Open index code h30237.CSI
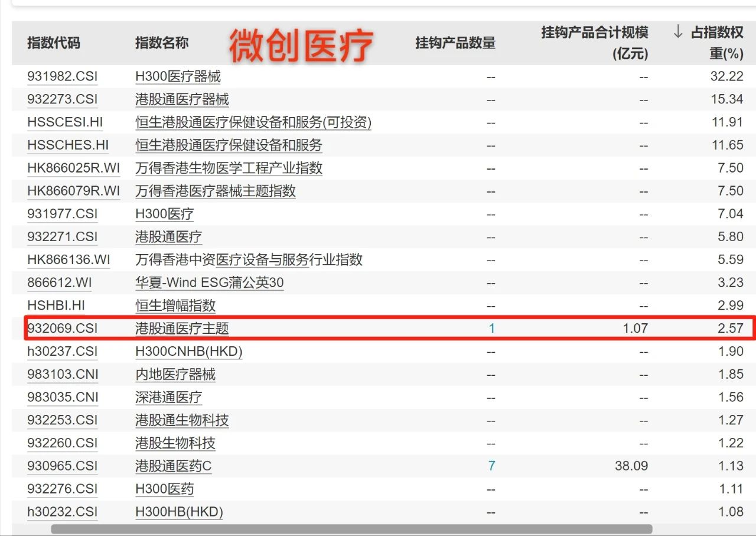This screenshot has width=756, height=536. click(x=62, y=351)
